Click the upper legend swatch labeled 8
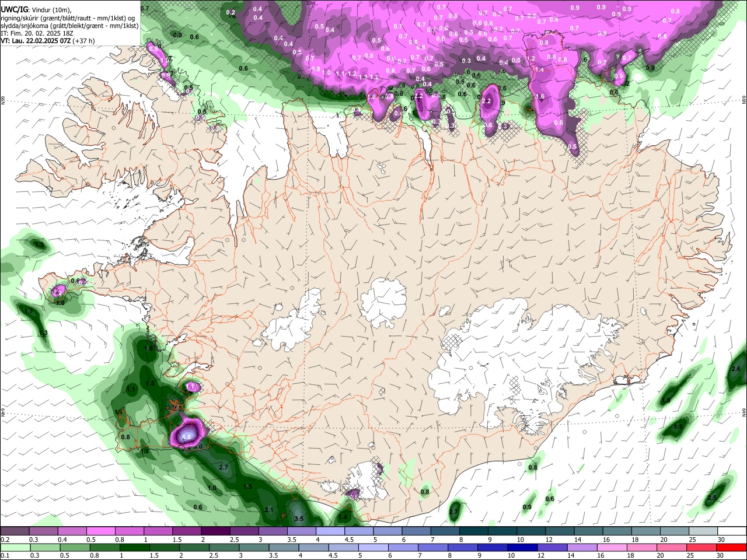 pos(473,531)
